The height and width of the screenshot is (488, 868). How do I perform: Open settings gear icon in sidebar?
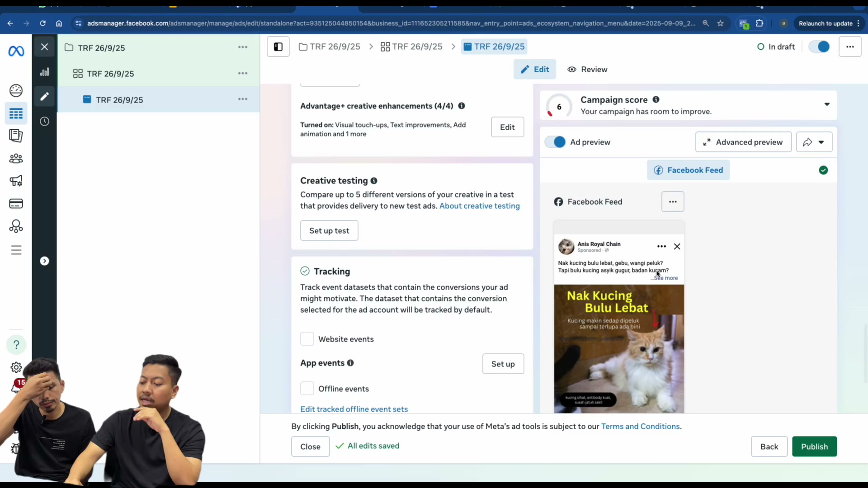[x=16, y=367]
